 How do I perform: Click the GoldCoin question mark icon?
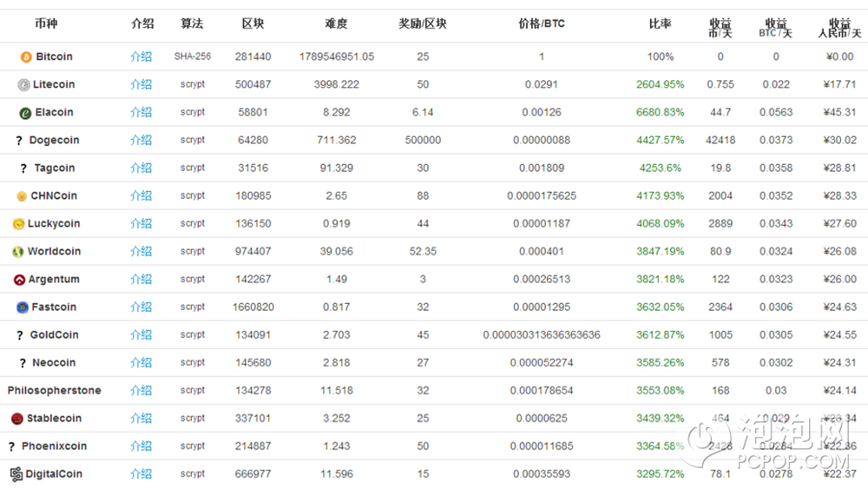pos(19,335)
